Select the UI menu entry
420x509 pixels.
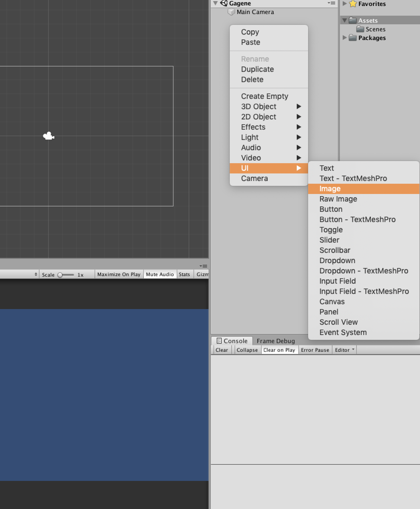[269, 168]
